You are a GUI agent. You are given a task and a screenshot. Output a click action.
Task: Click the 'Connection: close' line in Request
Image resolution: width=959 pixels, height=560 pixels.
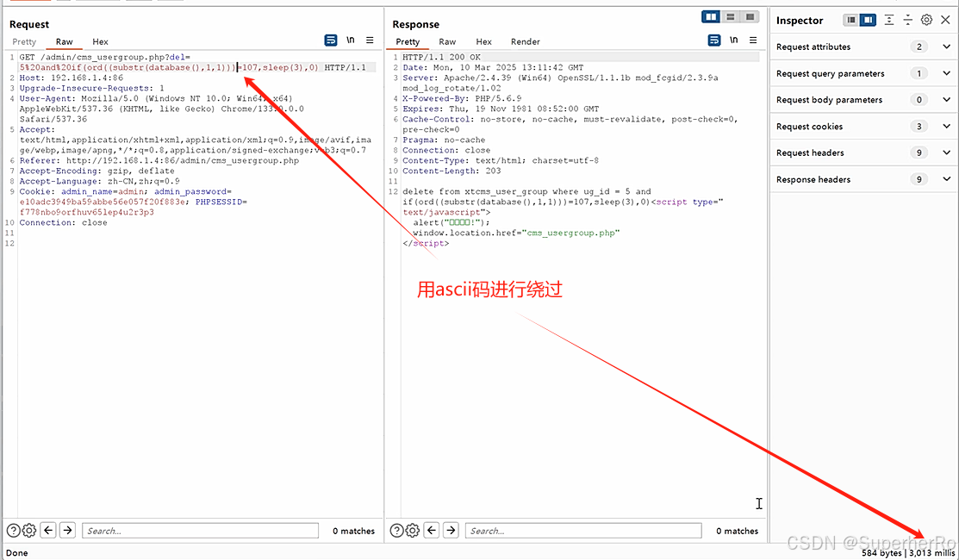63,222
